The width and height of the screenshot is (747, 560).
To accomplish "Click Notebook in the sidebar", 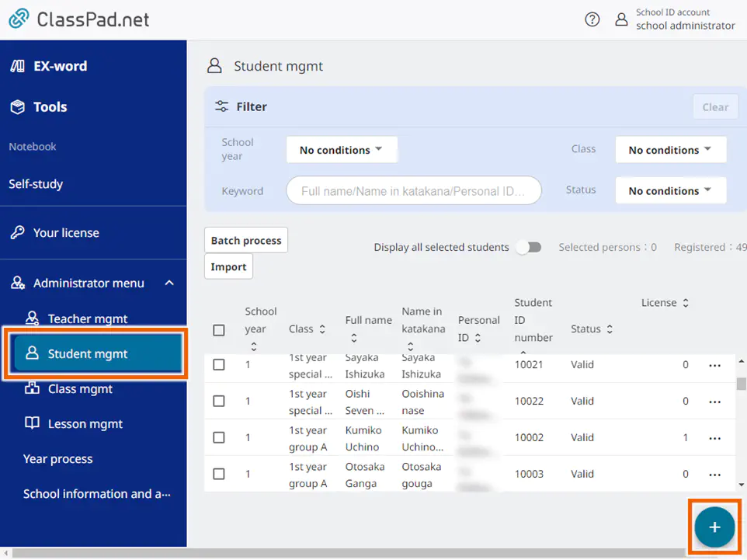I will (x=33, y=146).
